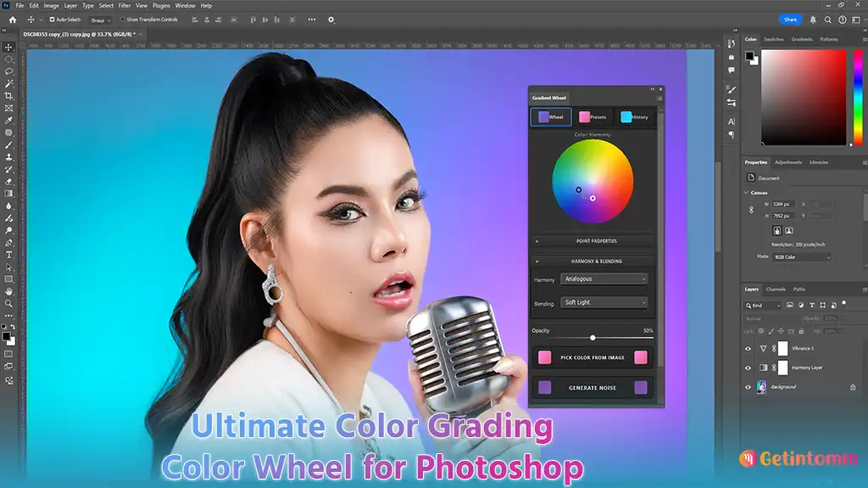Select the Move tool
The height and width of the screenshot is (488, 868).
tap(8, 47)
